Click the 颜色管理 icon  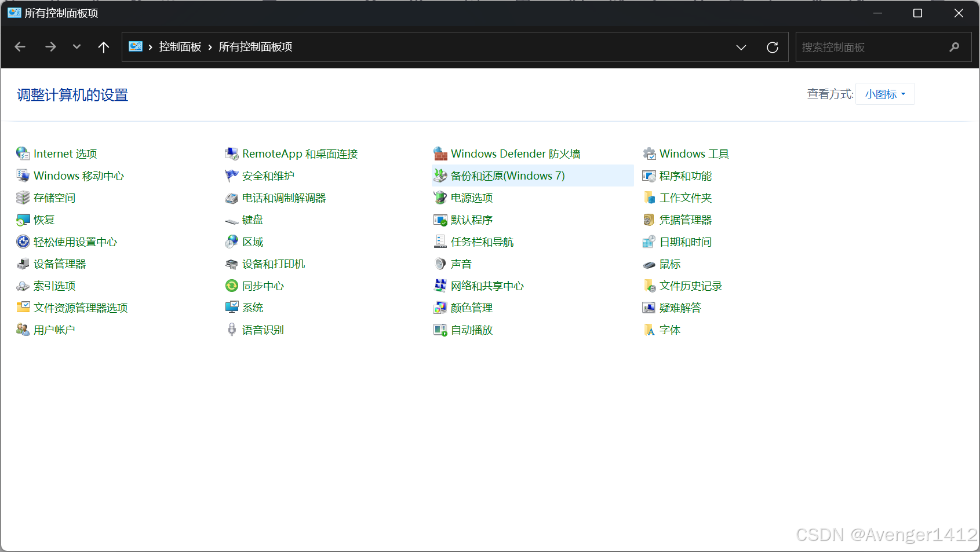440,308
